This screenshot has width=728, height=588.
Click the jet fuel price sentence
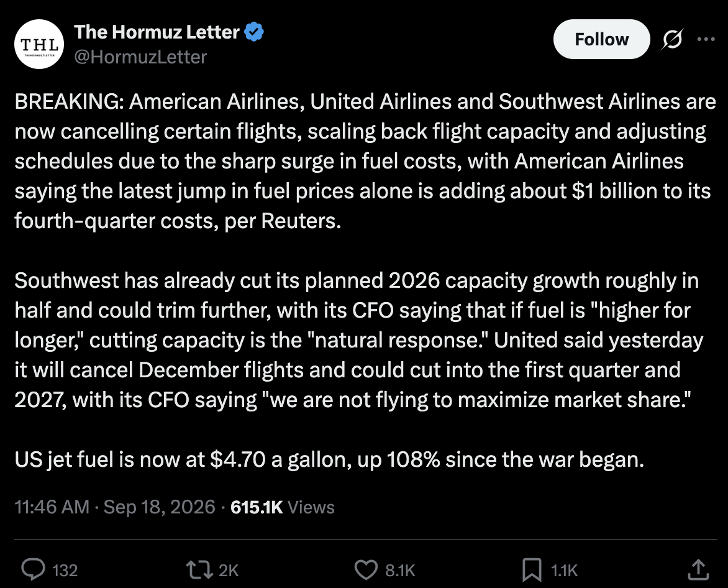[329, 459]
